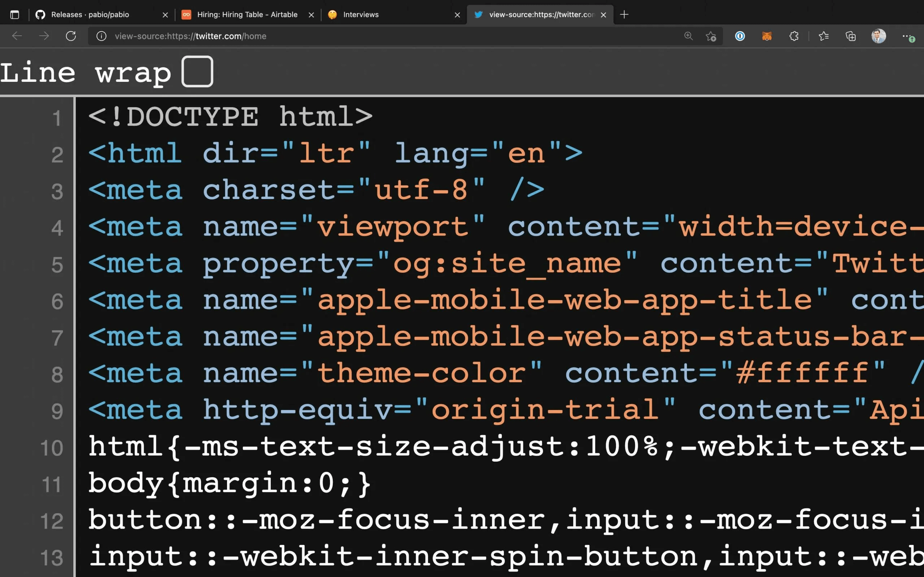This screenshot has width=924, height=577.
Task: Click the forward navigation arrow
Action: pos(44,36)
